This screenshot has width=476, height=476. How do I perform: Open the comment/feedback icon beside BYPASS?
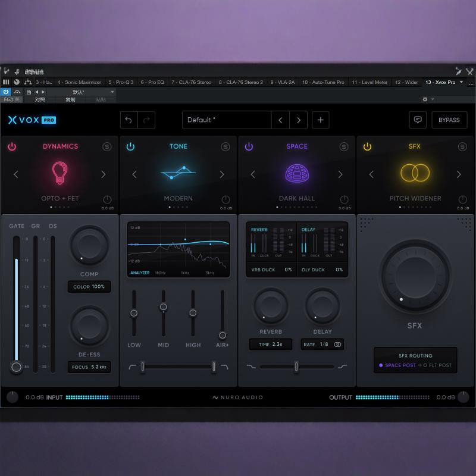coord(418,120)
